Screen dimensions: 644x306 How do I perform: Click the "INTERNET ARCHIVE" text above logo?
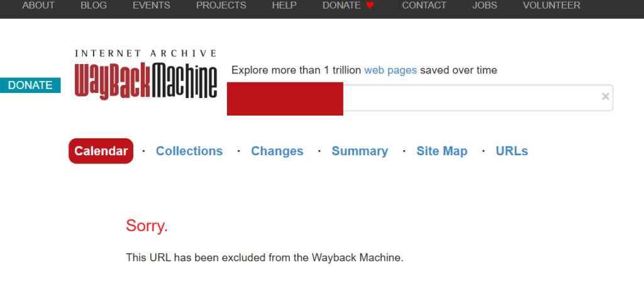click(x=146, y=53)
